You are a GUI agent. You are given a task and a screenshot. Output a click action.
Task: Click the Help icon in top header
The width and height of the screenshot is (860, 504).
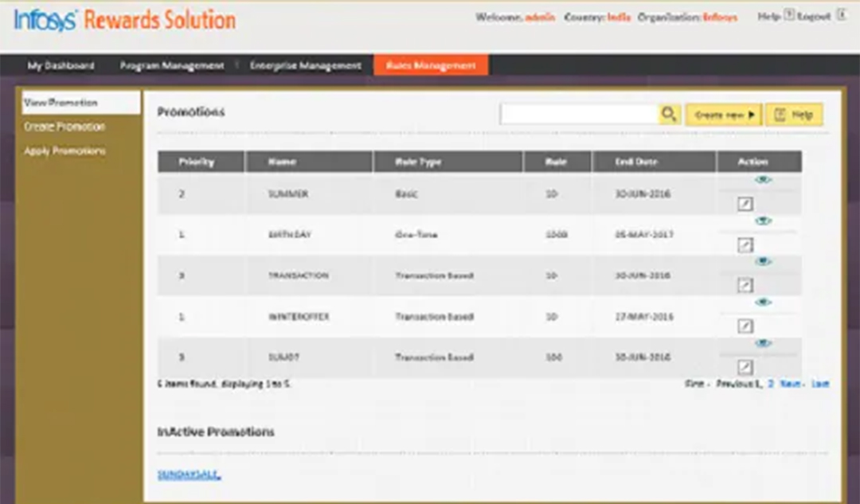[789, 16]
